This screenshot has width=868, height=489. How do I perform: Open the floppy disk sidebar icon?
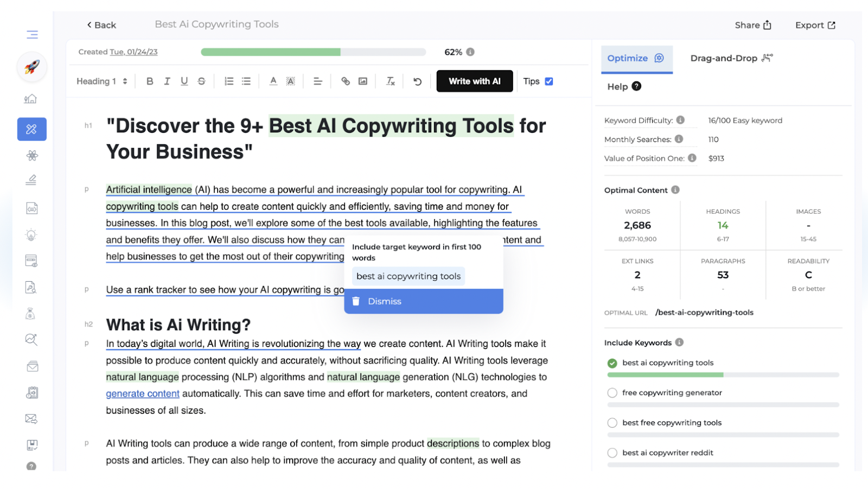click(x=32, y=445)
